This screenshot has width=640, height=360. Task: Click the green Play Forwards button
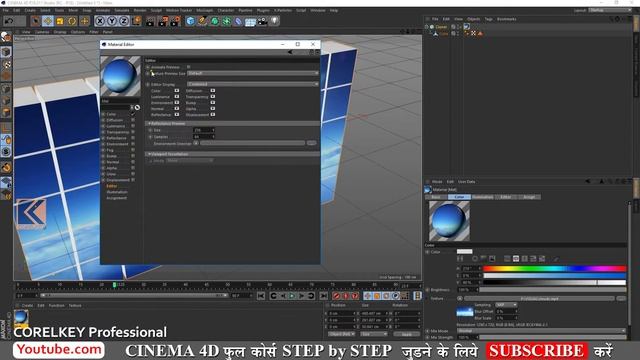coord(292,296)
